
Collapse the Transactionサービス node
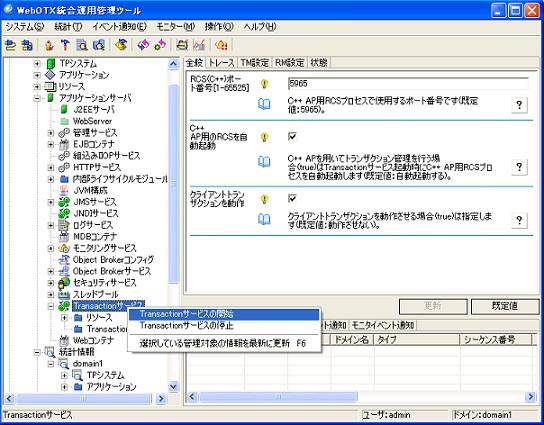tap(51, 306)
